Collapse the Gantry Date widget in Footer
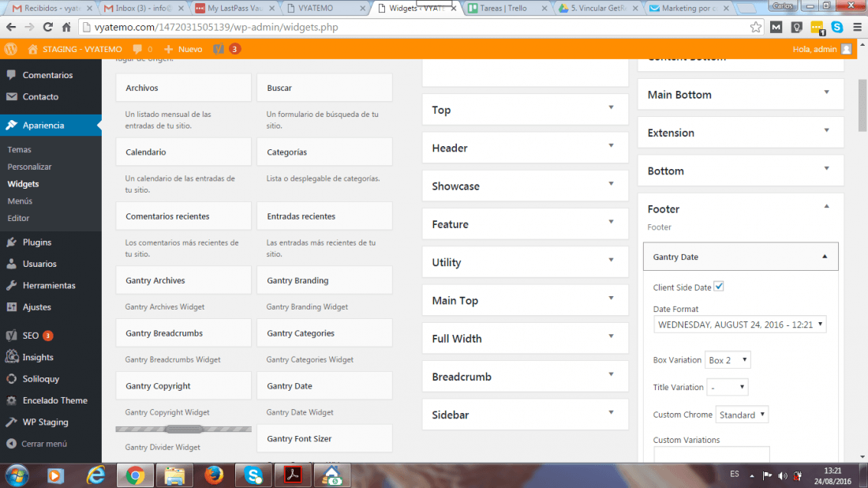 click(825, 257)
